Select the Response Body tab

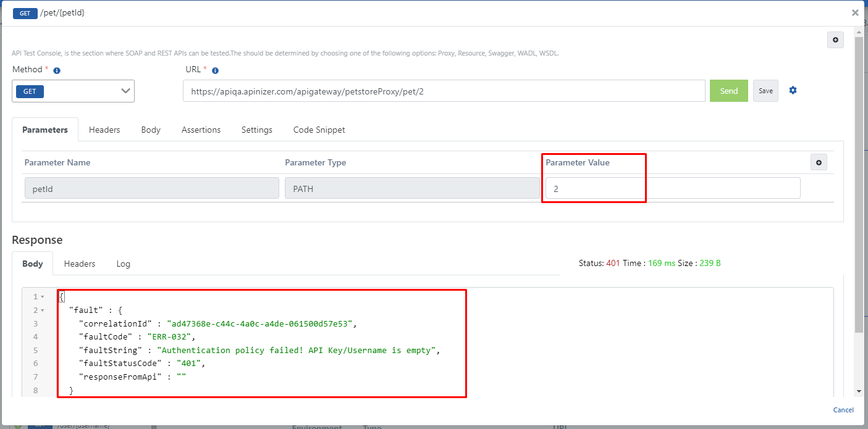[33, 264]
